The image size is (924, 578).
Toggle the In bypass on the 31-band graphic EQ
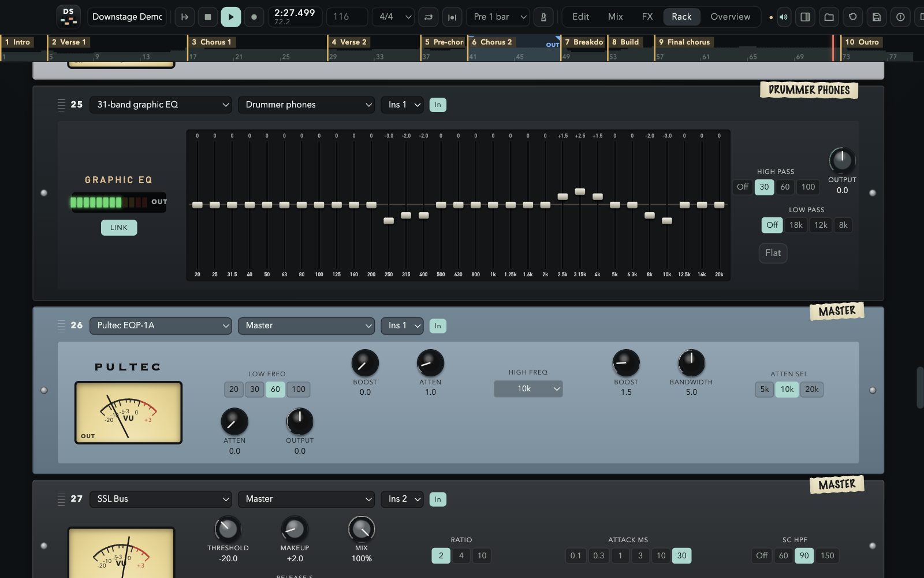tap(438, 105)
